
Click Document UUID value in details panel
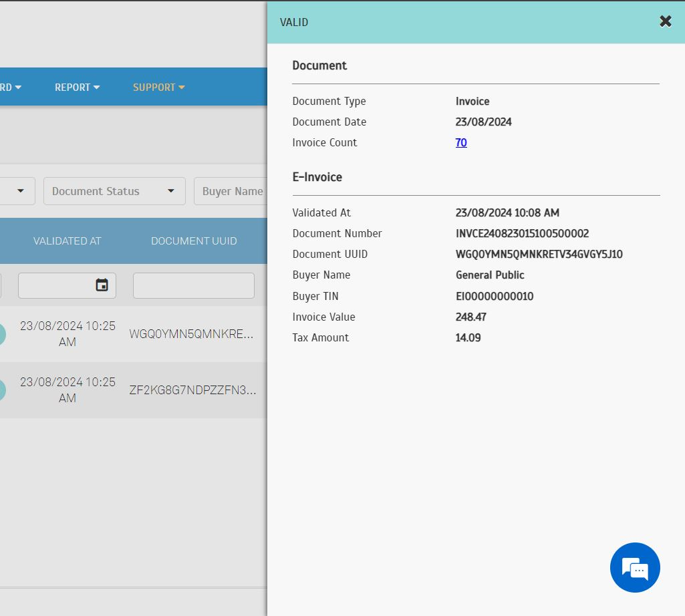(539, 255)
